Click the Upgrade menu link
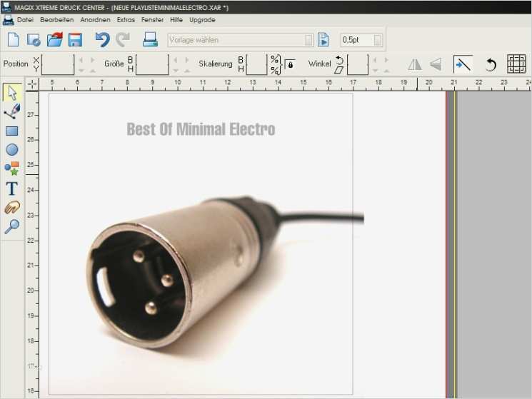This screenshot has height=399, width=532. tap(202, 20)
